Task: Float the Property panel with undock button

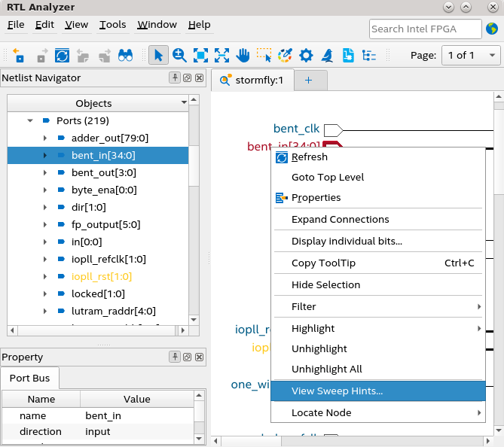Action: [187, 357]
